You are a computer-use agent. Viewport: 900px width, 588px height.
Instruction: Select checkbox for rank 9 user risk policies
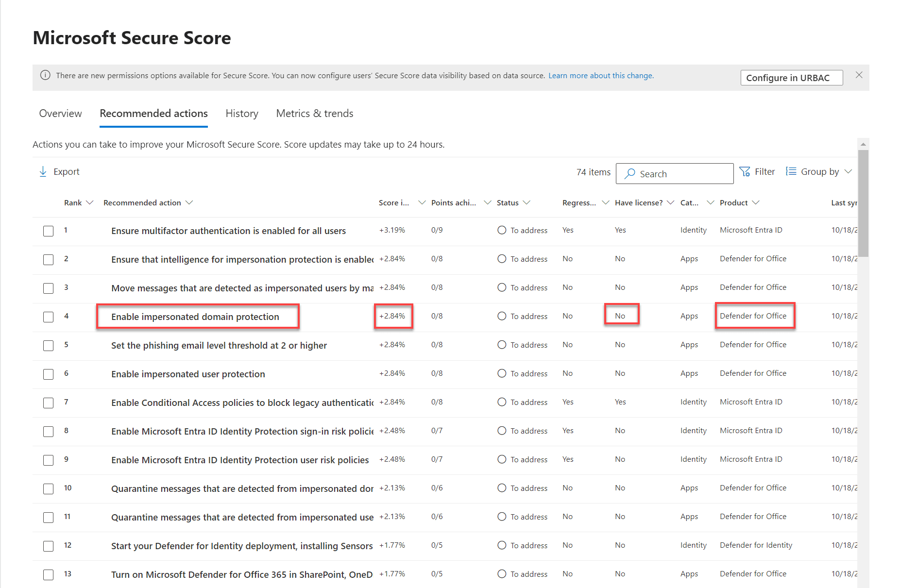[x=48, y=460]
